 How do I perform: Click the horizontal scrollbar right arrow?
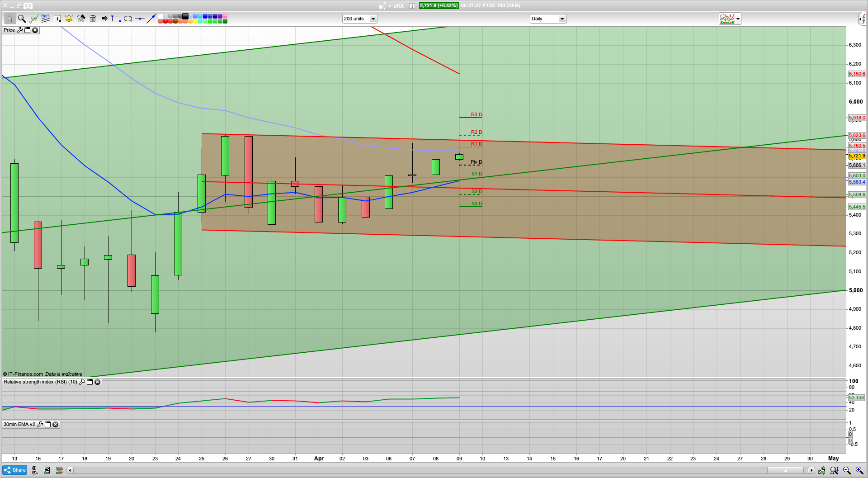(811, 470)
